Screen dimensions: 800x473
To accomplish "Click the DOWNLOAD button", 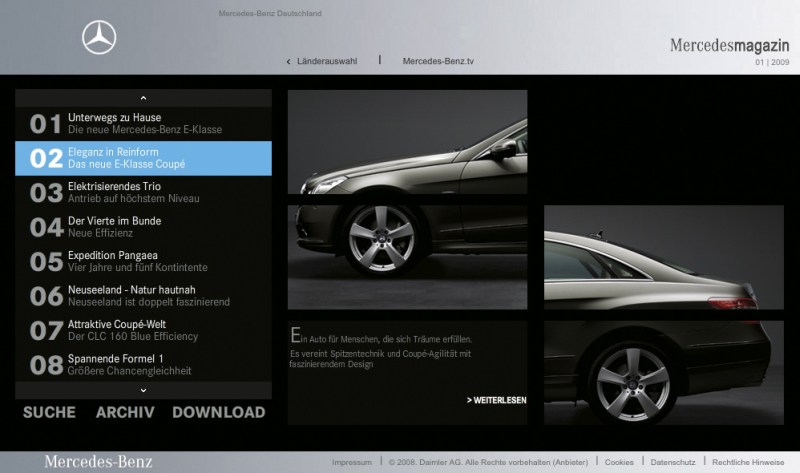I will 219,412.
